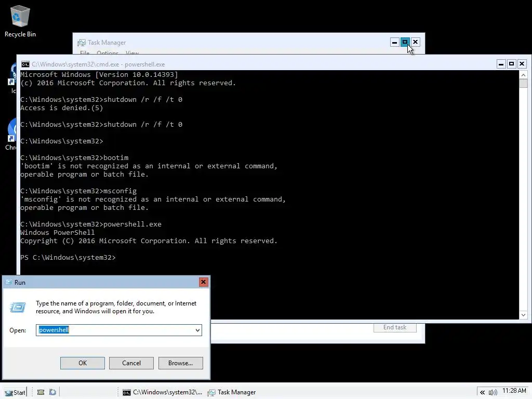The height and width of the screenshot is (399, 532).
Task: Maximize the cmd.exe window
Action: point(512,64)
